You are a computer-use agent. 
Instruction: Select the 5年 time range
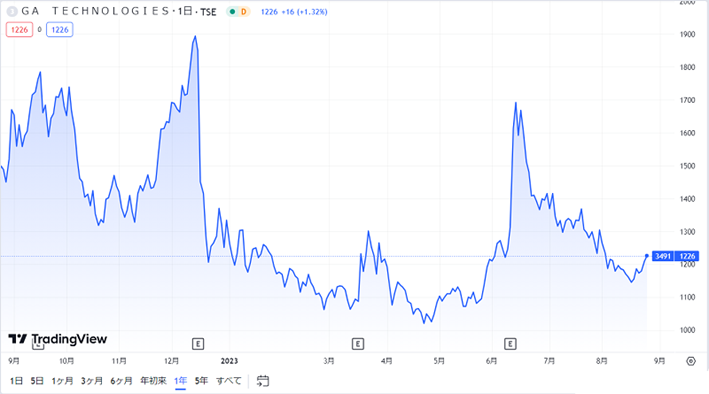coord(201,381)
